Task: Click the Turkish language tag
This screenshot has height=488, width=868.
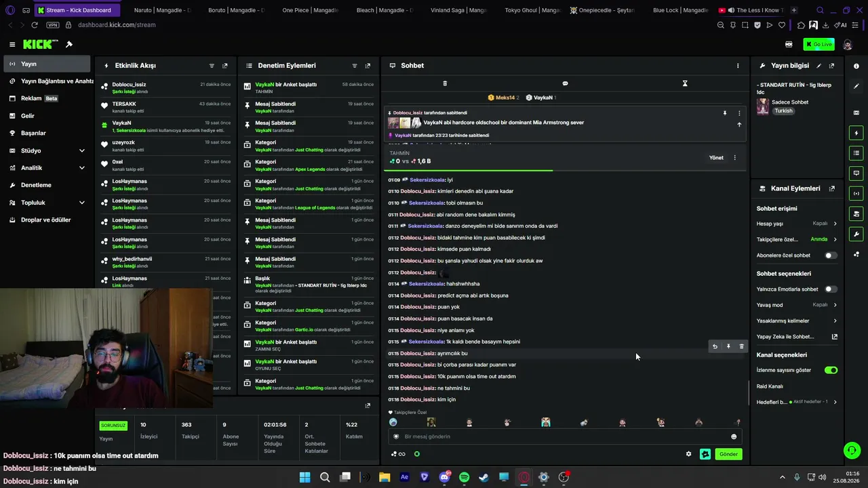Action: 783,110
